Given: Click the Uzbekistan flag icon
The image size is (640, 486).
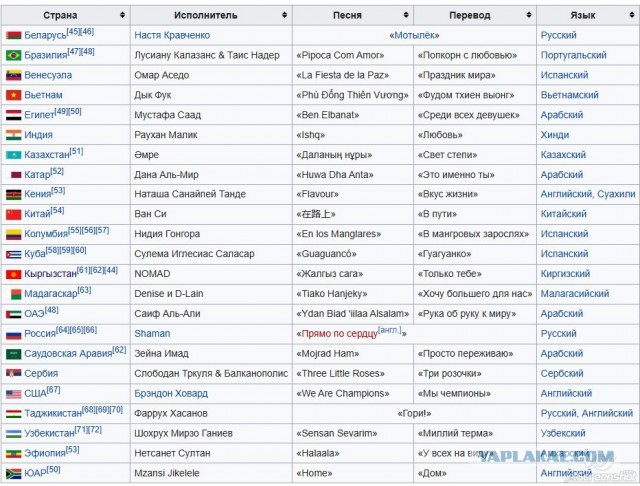Looking at the screenshot, I should coord(13,434).
